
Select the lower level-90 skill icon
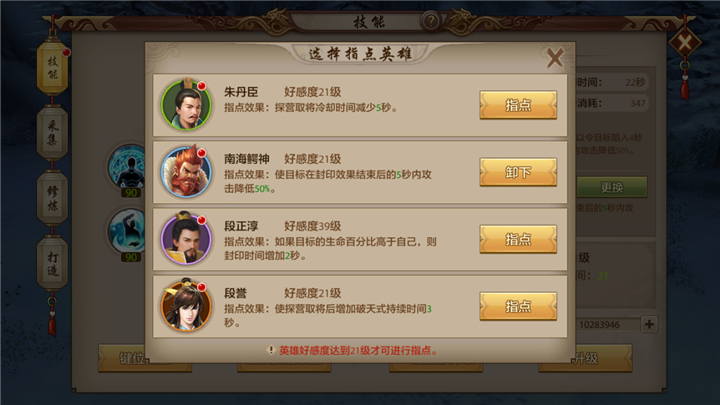coord(128,233)
